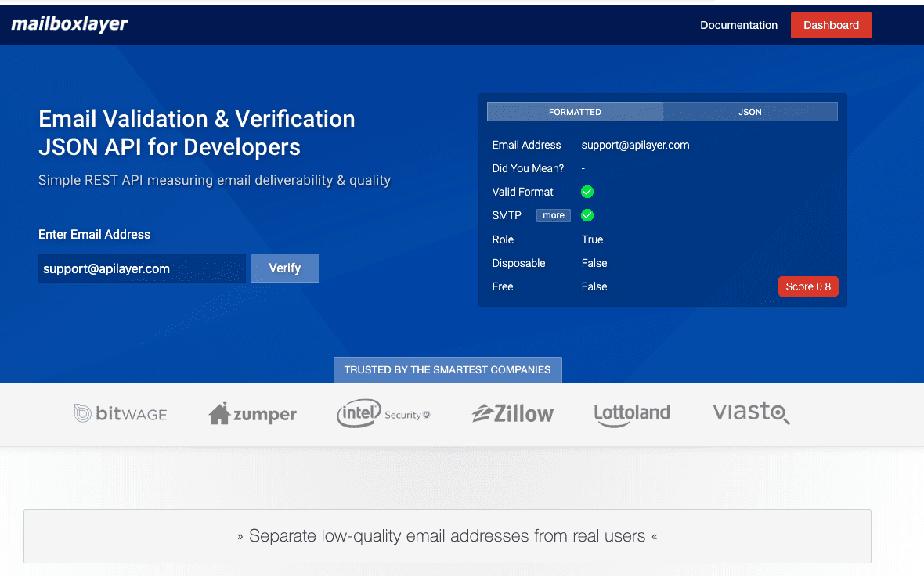The image size is (924, 576).
Task: Click the Viasto logo
Action: click(750, 413)
